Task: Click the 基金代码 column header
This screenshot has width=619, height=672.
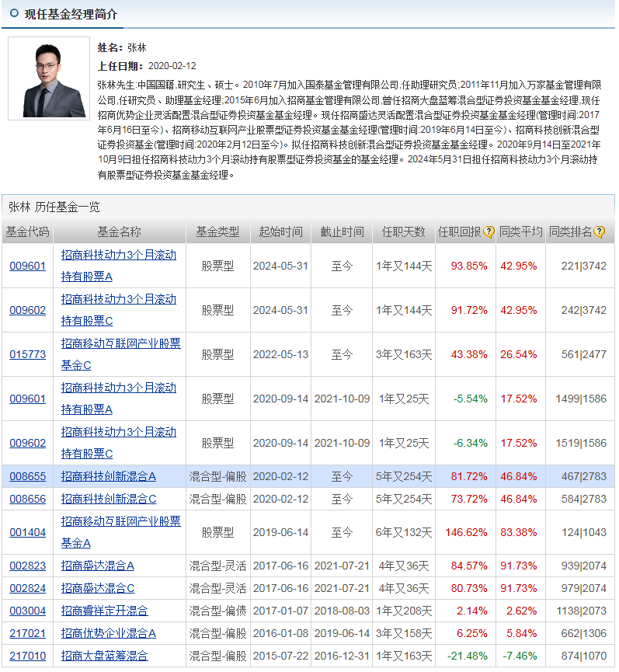Action: (27, 232)
